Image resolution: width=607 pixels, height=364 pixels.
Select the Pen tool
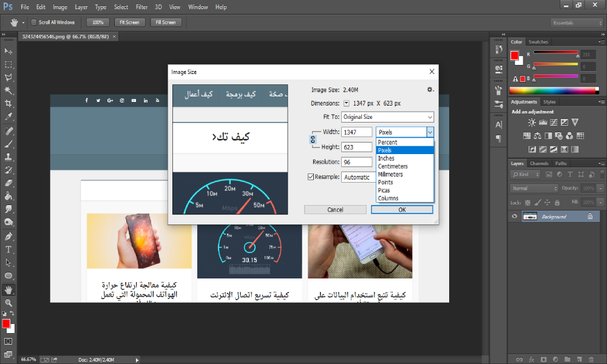point(8,237)
